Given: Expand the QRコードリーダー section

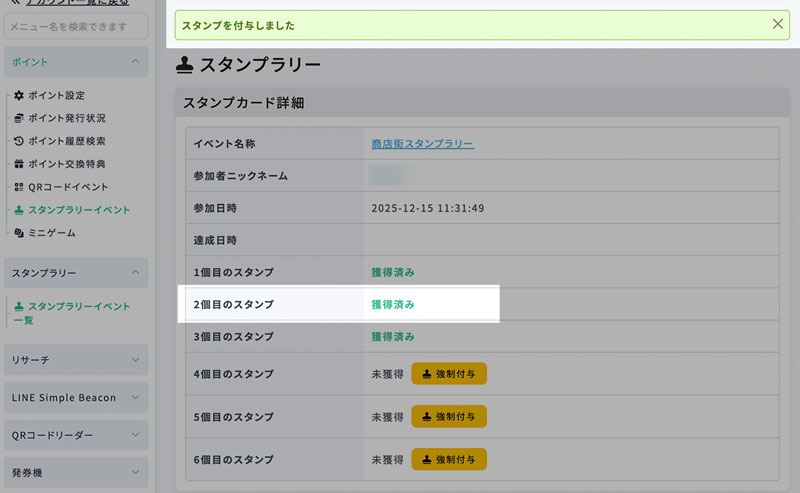Looking at the screenshot, I should point(134,435).
